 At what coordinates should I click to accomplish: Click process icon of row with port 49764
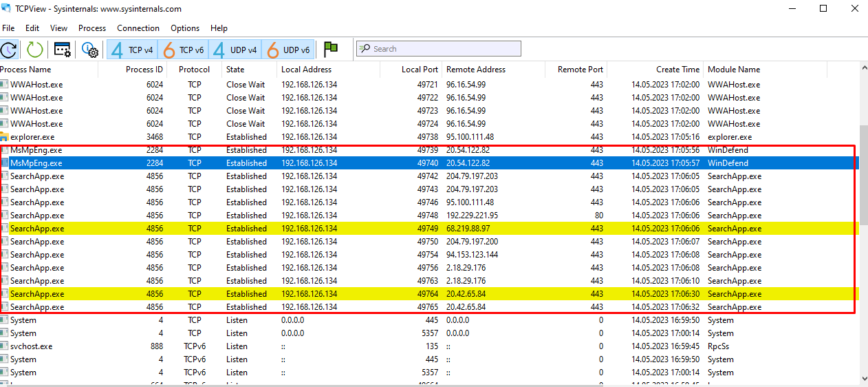pos(4,294)
